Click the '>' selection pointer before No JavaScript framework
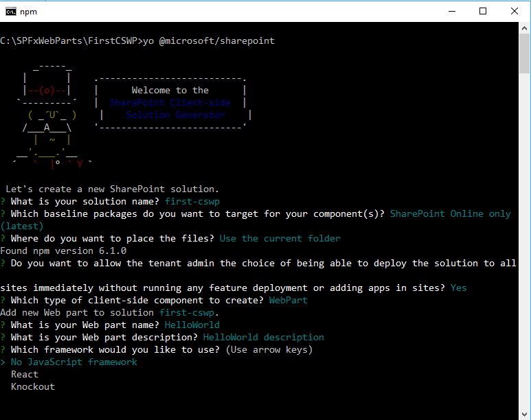The image size is (531, 420). [3, 362]
